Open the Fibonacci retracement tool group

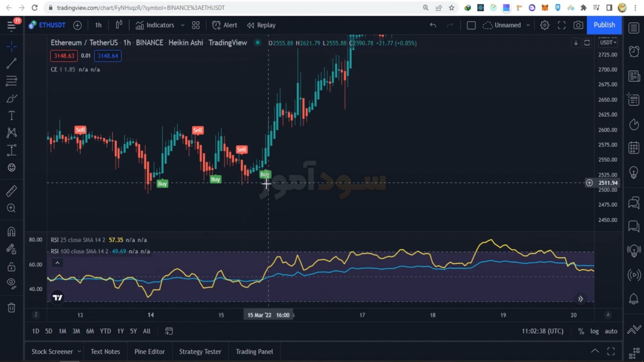[11, 81]
